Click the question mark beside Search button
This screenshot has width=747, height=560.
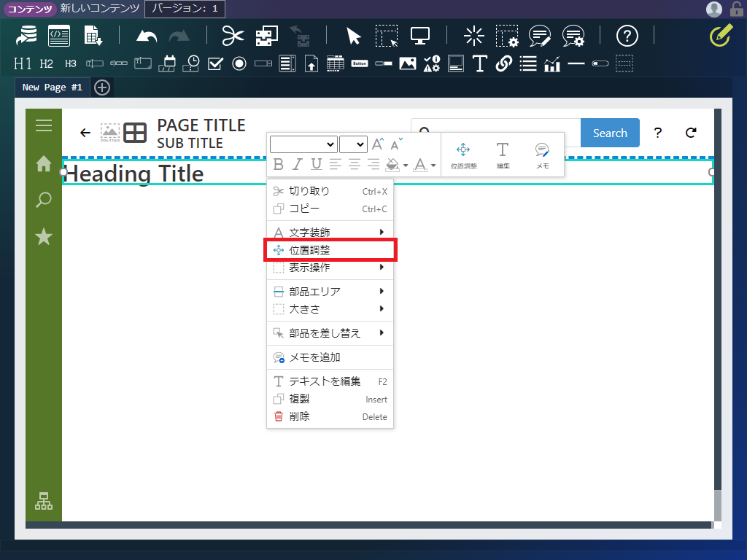click(658, 133)
